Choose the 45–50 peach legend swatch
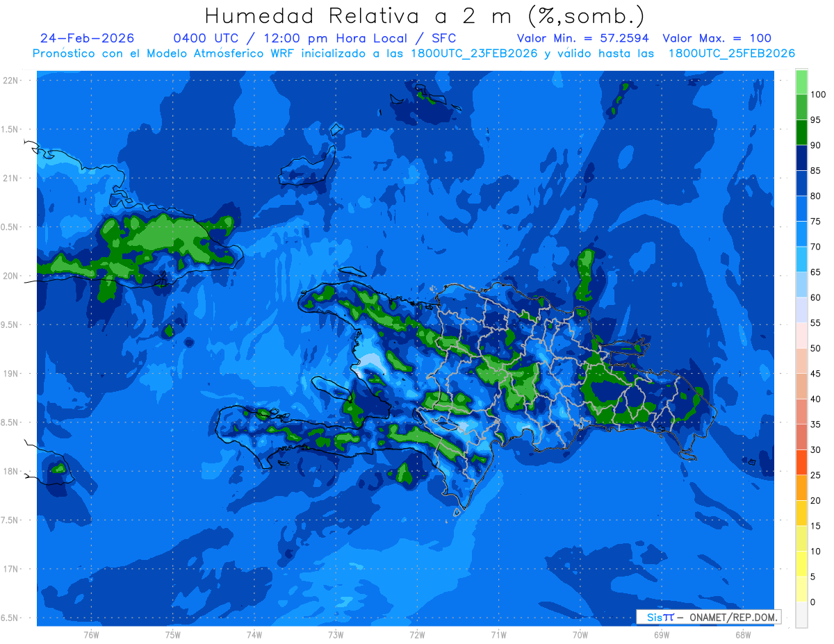This screenshot has width=834, height=644. pyautogui.click(x=801, y=361)
